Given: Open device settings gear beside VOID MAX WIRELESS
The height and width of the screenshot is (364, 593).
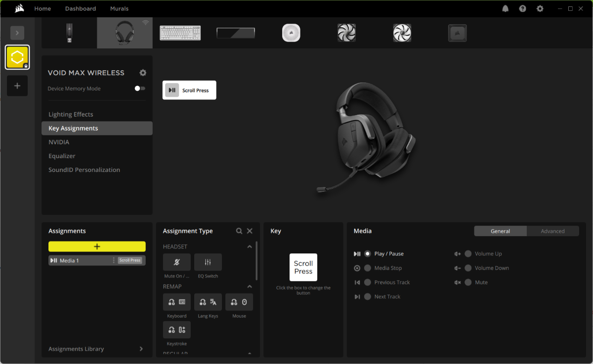Looking at the screenshot, I should click(143, 73).
